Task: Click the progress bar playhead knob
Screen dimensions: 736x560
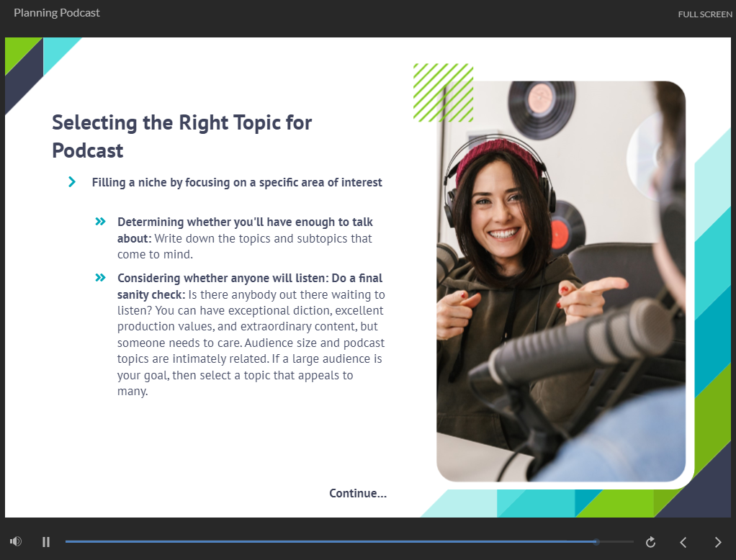Action: pos(596,541)
